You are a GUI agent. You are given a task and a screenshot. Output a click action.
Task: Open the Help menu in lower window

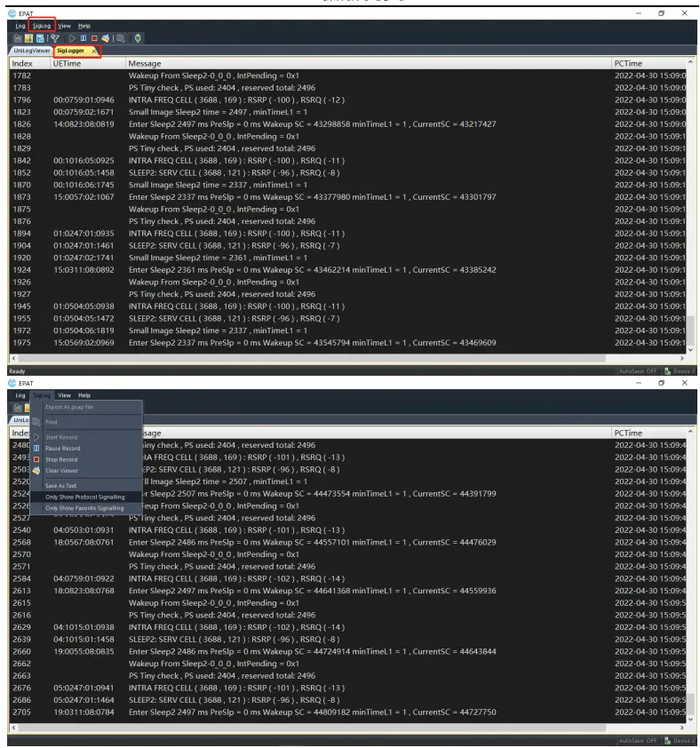tap(84, 395)
